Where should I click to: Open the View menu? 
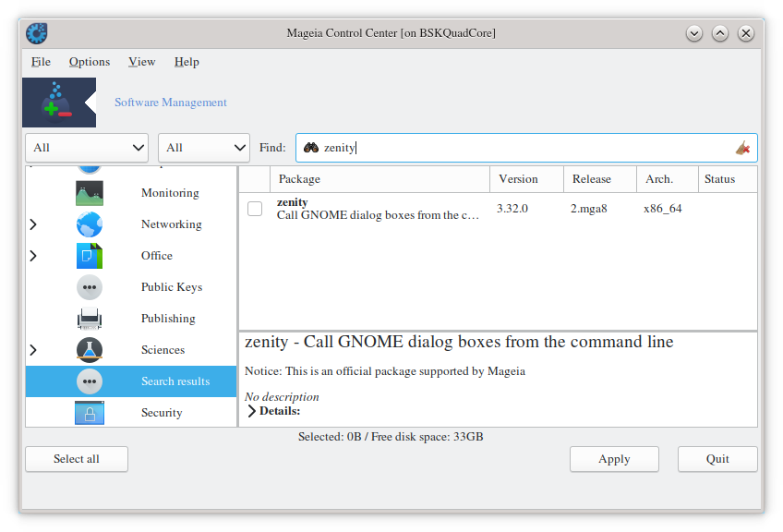(x=142, y=62)
